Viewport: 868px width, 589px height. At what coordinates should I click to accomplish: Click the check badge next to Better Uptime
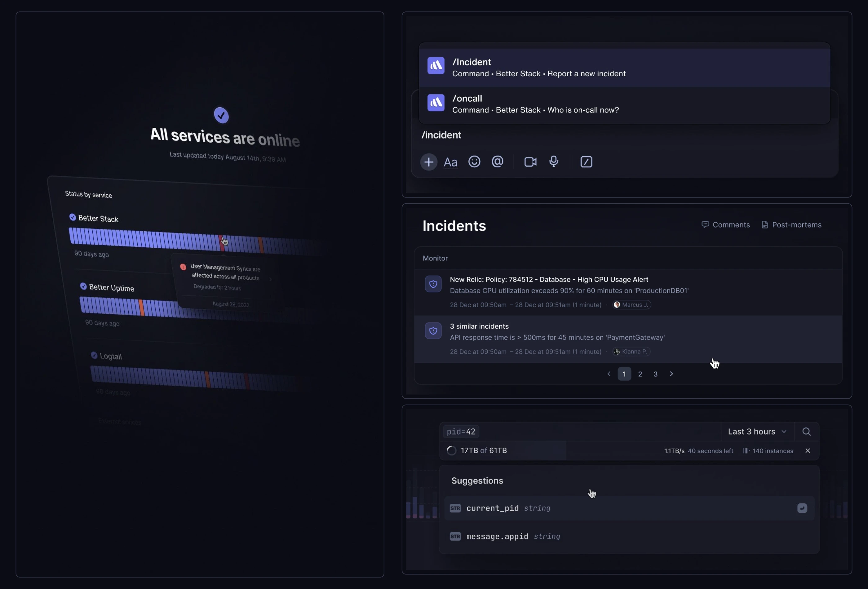pos(83,286)
